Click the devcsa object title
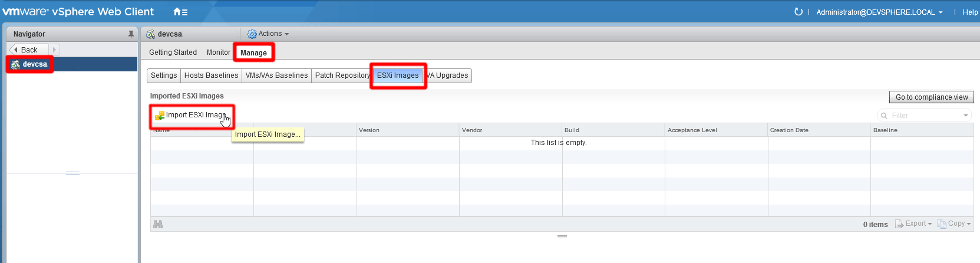 point(170,34)
